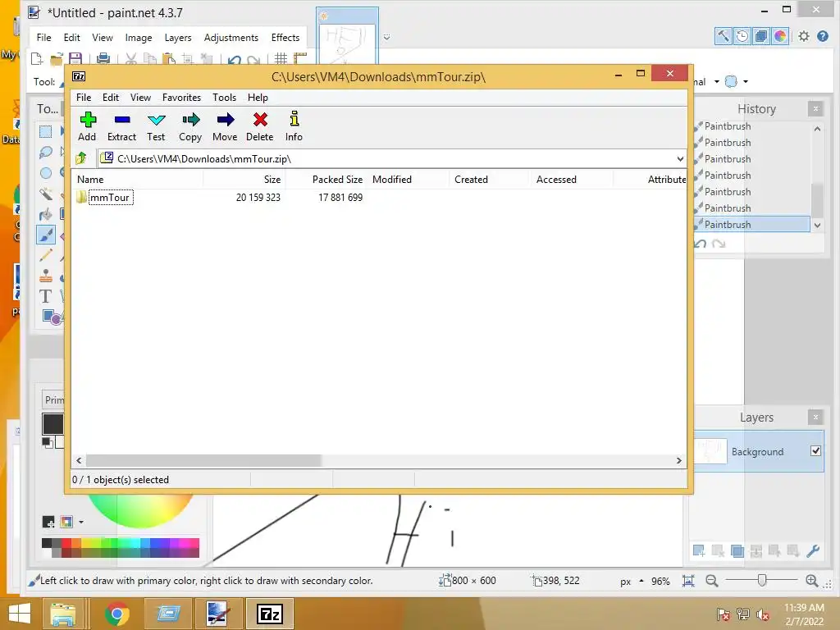Image resolution: width=840 pixels, height=630 pixels.
Task: Select the Ellipse Select tool in paint.net
Action: pyautogui.click(x=46, y=172)
